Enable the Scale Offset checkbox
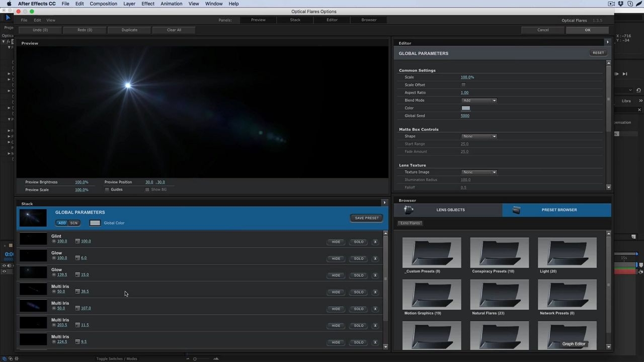Screen dimensions: 644x362 click(463, 85)
